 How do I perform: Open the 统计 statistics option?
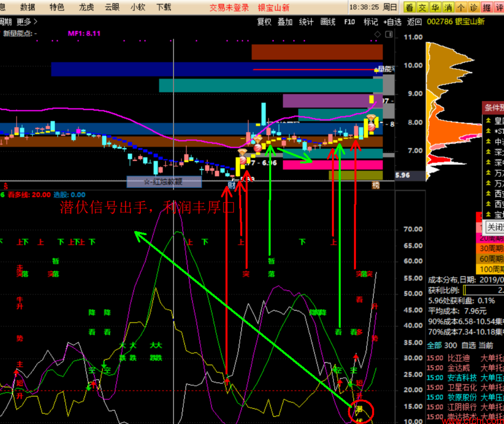pos(306,22)
